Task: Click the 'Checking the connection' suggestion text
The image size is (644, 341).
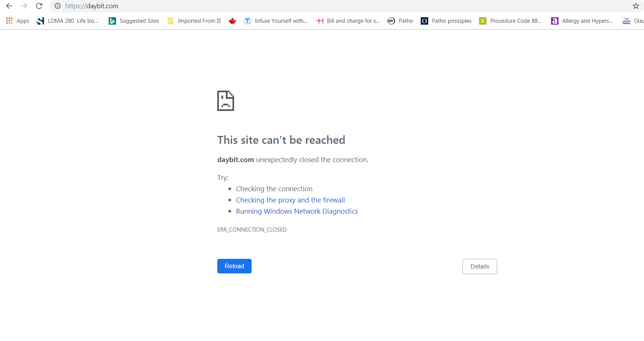Action: pyautogui.click(x=274, y=189)
